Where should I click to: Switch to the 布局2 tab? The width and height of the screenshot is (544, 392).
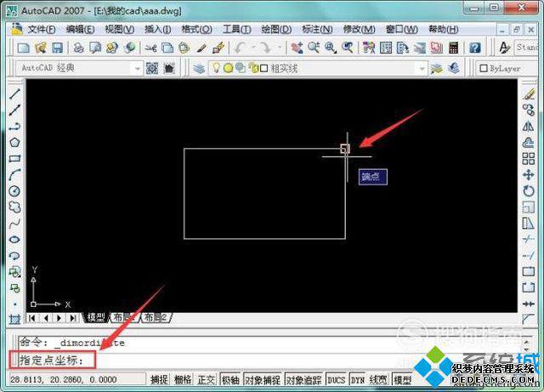[x=156, y=317]
